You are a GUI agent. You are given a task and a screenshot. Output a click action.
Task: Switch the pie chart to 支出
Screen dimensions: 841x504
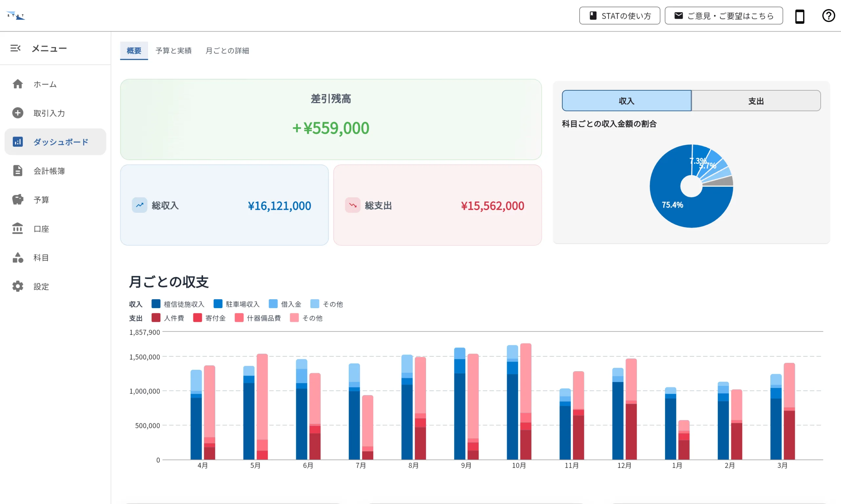(x=756, y=101)
